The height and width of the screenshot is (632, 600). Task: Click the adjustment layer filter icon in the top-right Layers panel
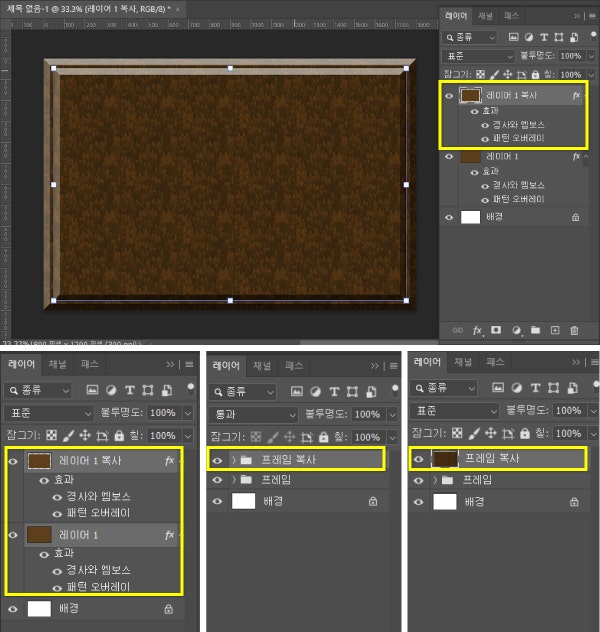(529, 37)
